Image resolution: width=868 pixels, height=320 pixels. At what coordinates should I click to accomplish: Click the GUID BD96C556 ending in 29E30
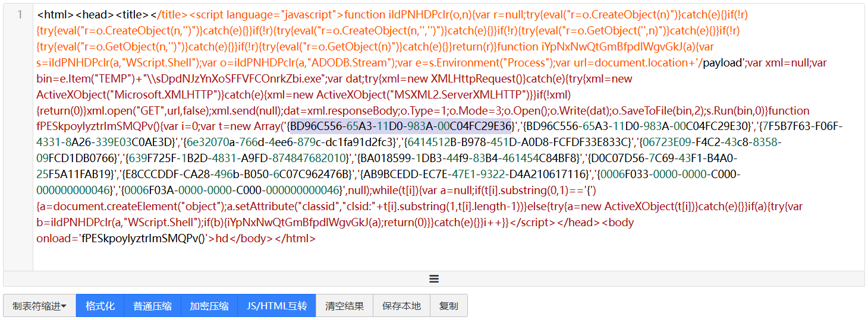coord(639,126)
